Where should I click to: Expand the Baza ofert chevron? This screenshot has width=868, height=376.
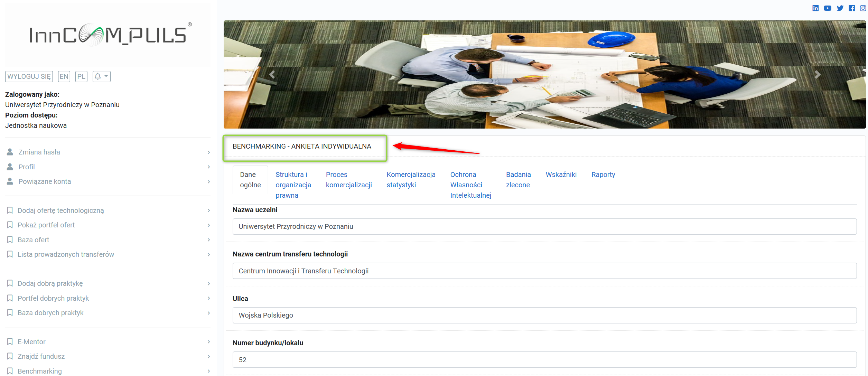[208, 240]
